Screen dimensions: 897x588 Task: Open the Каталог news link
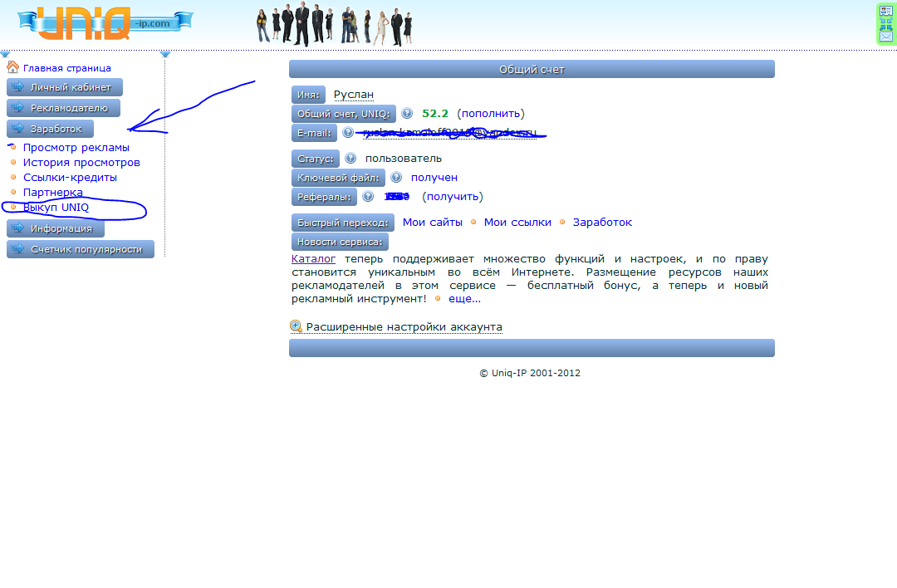click(313, 258)
